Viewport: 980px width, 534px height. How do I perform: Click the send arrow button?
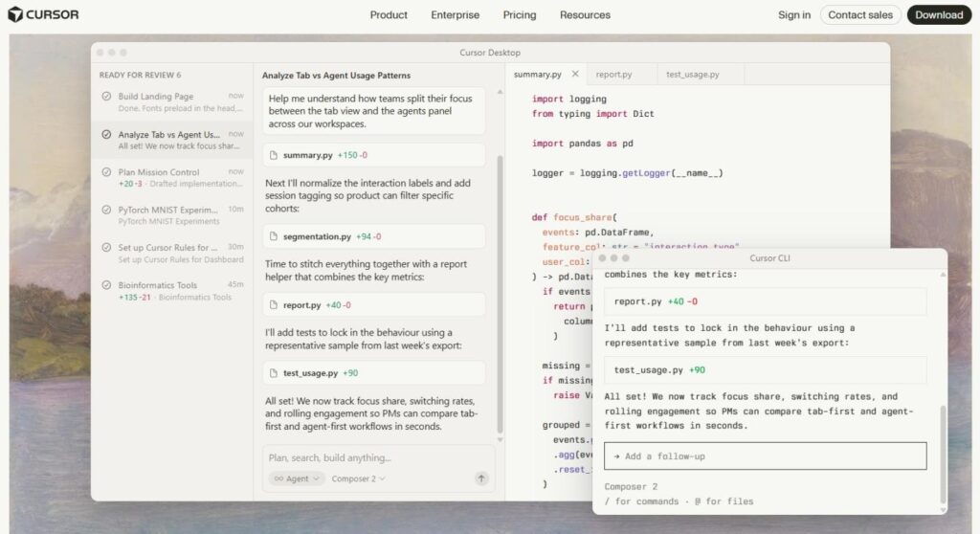tap(481, 478)
